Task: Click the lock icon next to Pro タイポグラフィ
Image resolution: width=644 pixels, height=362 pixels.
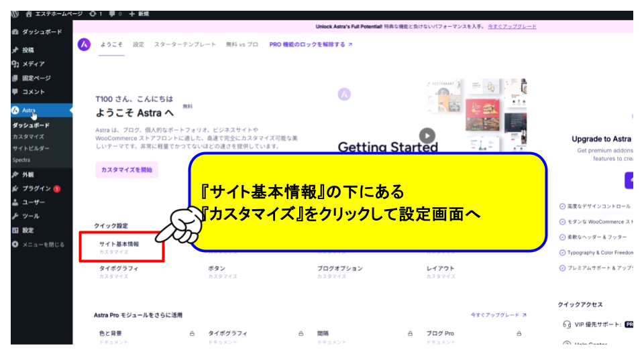Action: tap(301, 334)
